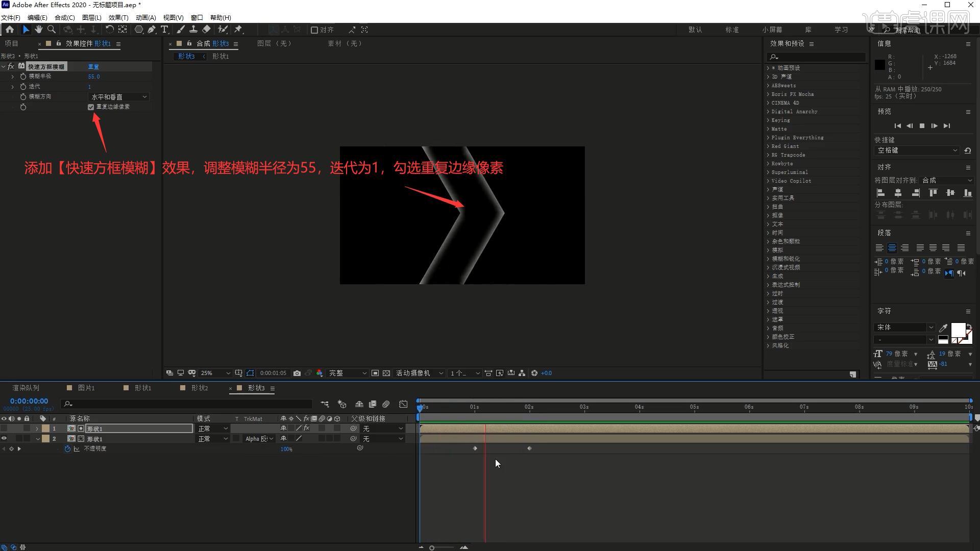
Task: Select the Type text tool
Action: click(164, 30)
